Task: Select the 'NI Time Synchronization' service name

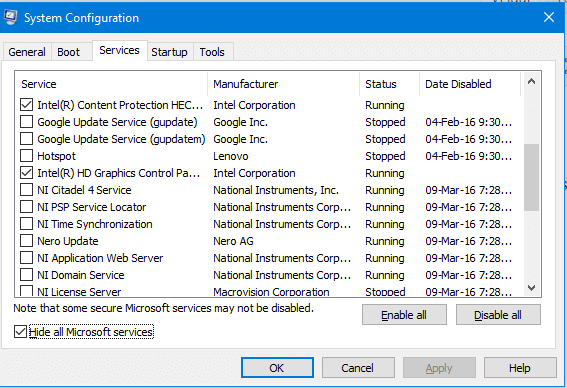Action: pyautogui.click(x=95, y=224)
